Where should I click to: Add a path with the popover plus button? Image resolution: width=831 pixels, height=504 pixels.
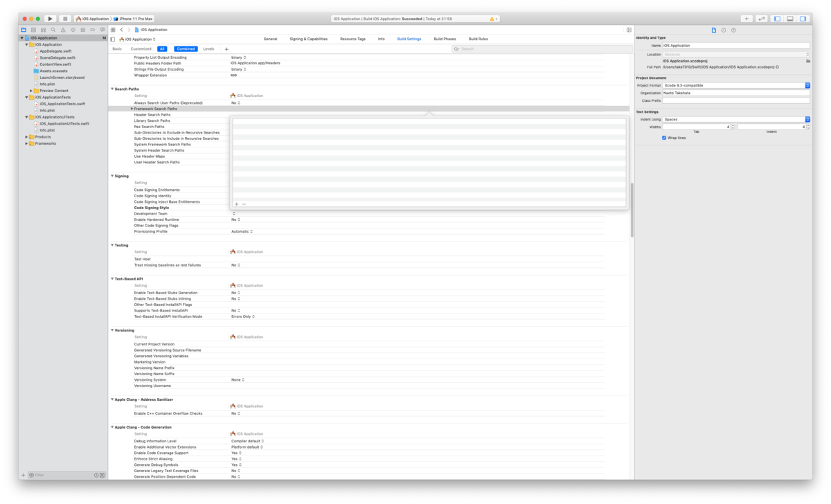tap(236, 204)
